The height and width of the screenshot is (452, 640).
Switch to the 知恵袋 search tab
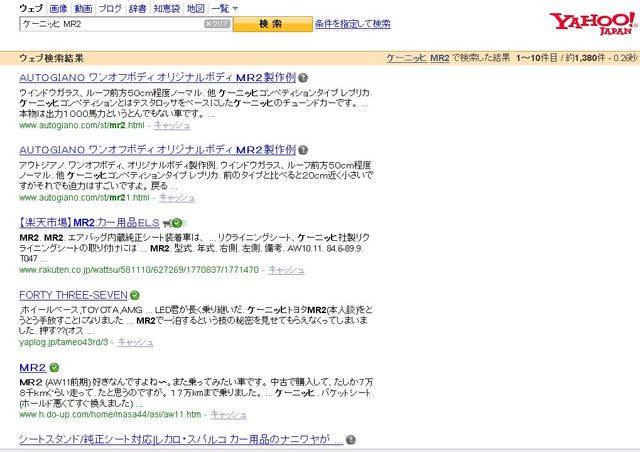(x=167, y=9)
